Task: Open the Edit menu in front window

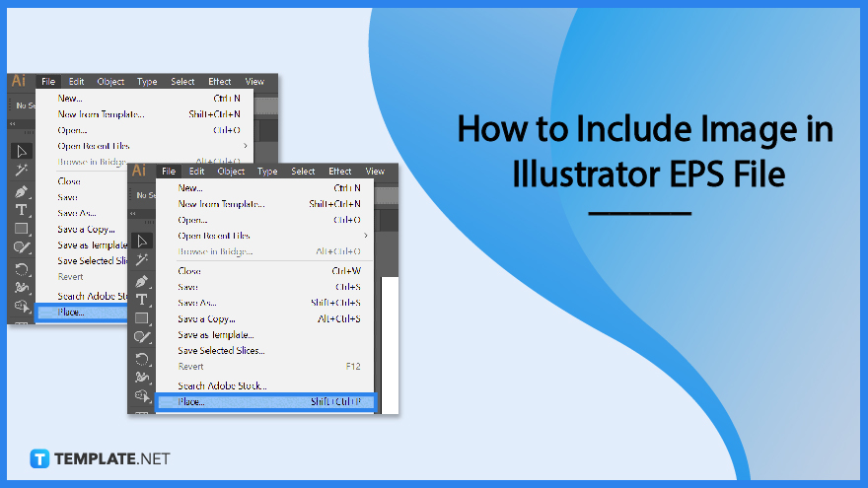Action: pos(196,172)
